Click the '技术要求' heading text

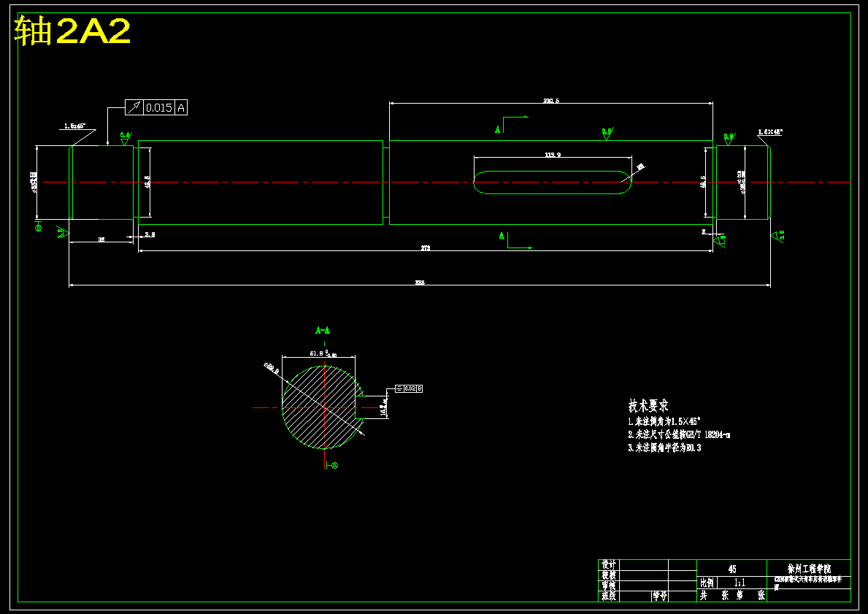coord(648,405)
